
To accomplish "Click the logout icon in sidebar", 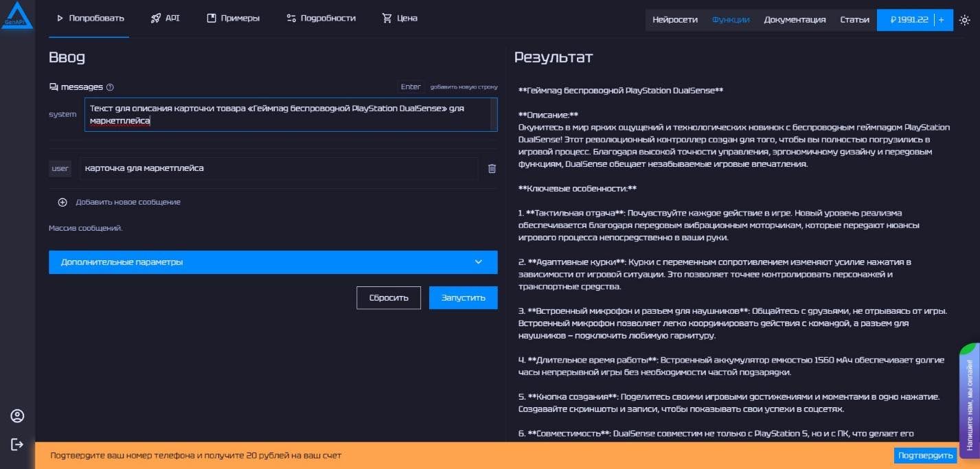I will tap(17, 444).
